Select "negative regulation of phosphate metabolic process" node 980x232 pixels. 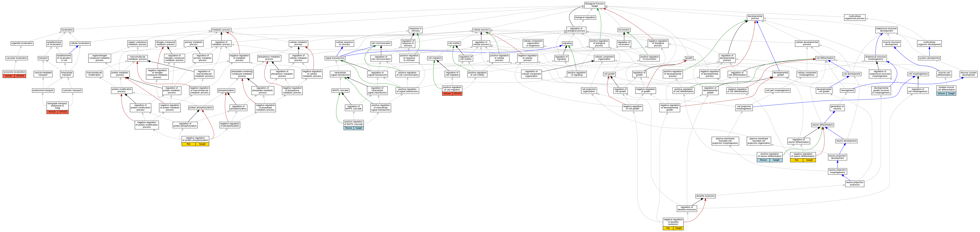pos(265,108)
